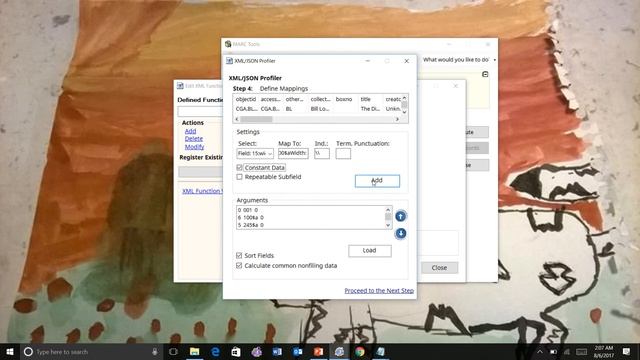Launch Google Chrome from the taskbar
Image resolution: width=640 pixels, height=360 pixels.
(360, 351)
